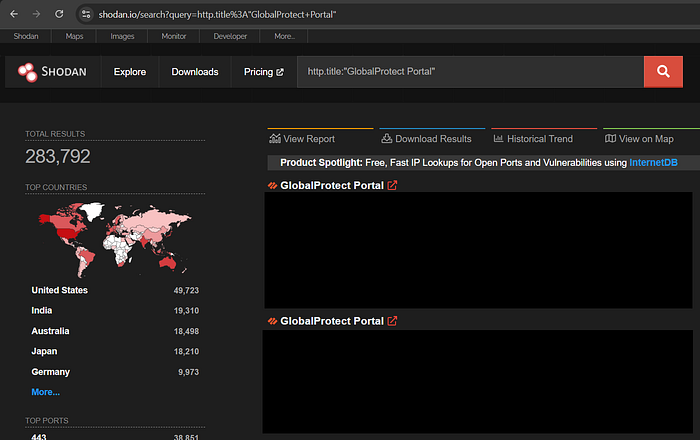Open the Developer top tab
The height and width of the screenshot is (440, 700).
point(230,36)
